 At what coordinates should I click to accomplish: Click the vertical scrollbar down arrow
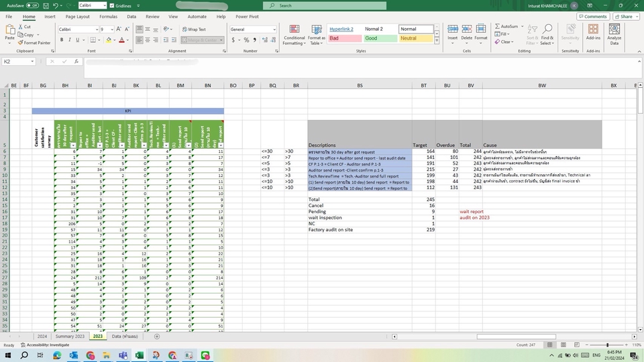click(x=640, y=329)
